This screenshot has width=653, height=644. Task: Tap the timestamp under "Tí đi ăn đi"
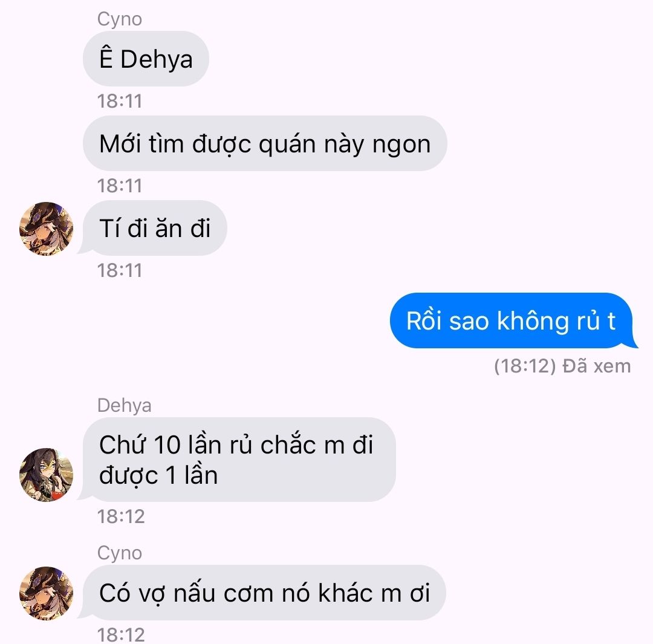tap(120, 270)
